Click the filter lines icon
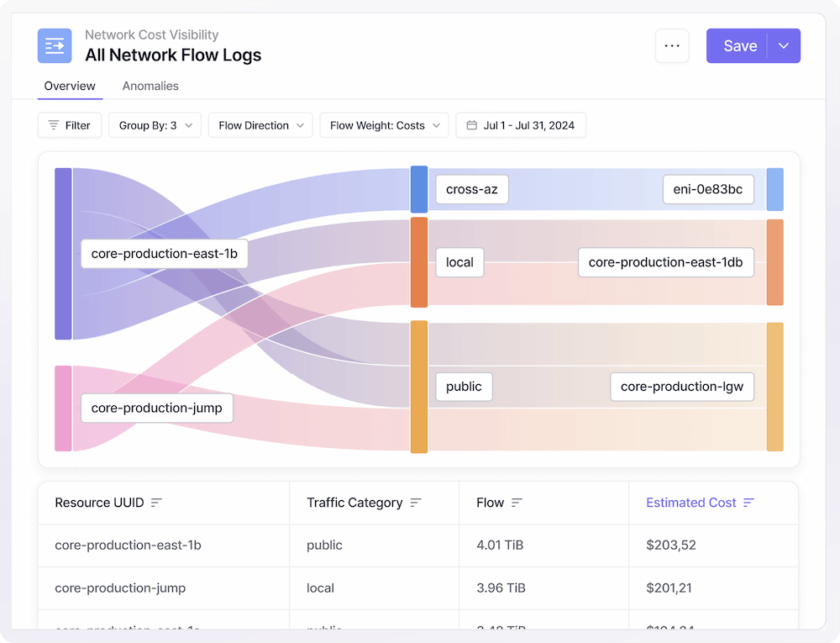This screenshot has width=840, height=643. coord(54,125)
